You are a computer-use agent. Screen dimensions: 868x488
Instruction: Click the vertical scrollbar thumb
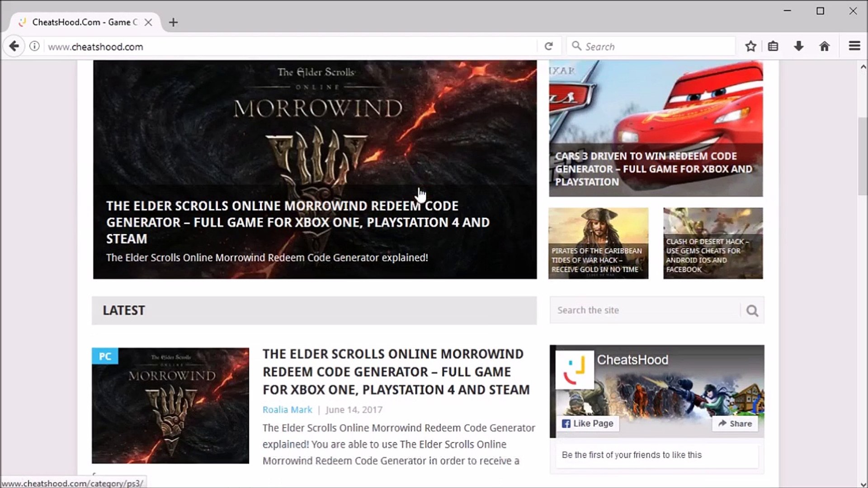[863, 156]
